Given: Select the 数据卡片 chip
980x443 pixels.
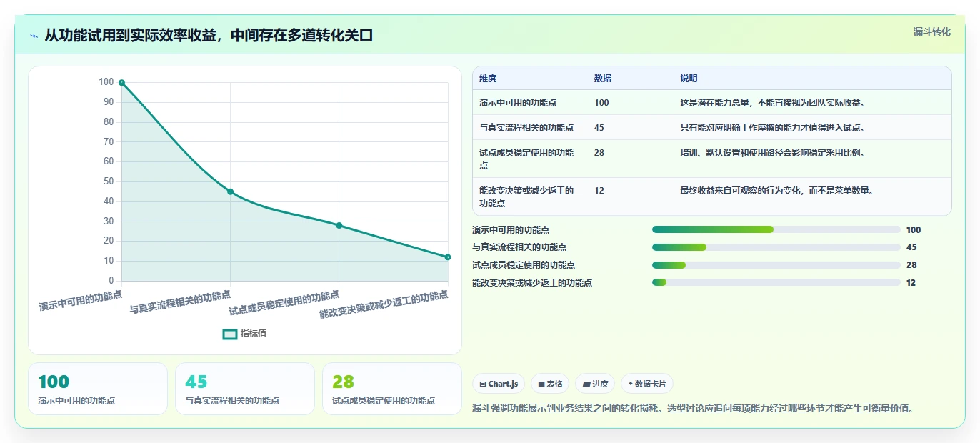Looking at the screenshot, I should [646, 384].
